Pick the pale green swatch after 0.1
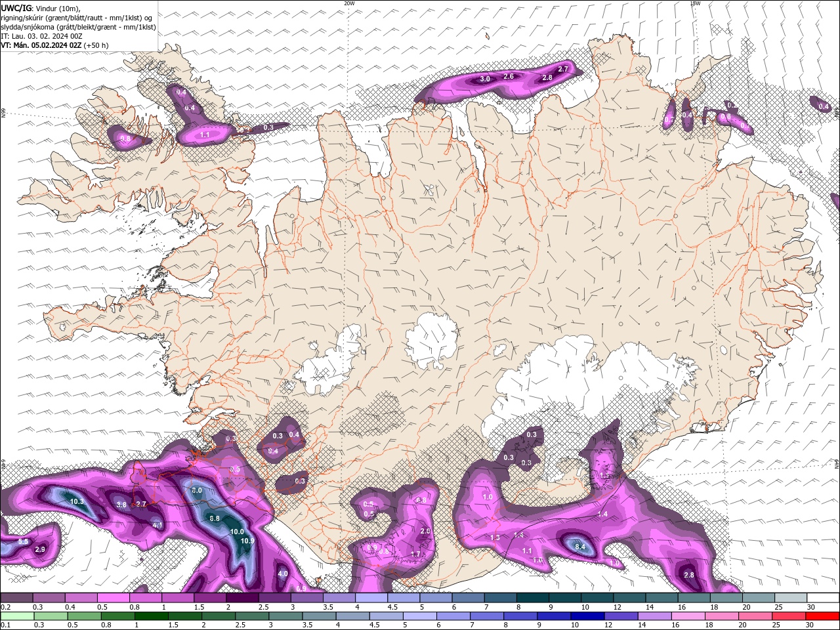The width and height of the screenshot is (840, 630). pos(16,616)
